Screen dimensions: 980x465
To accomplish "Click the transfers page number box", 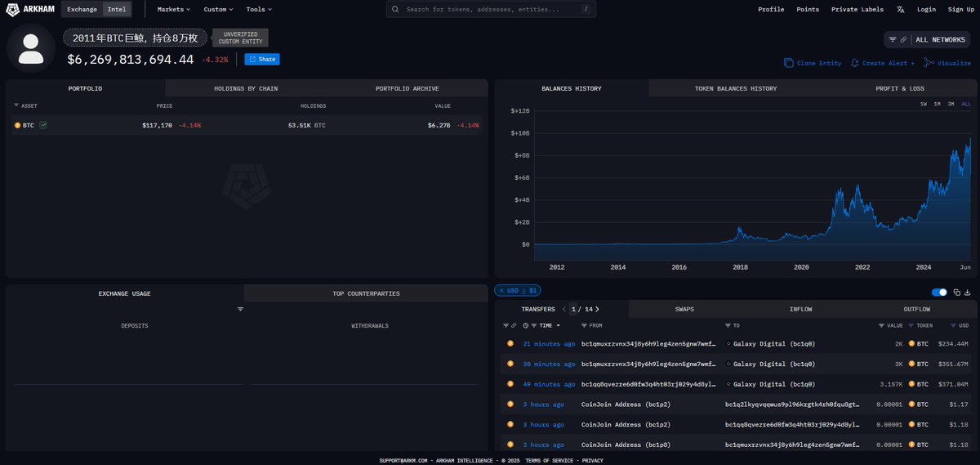I will pyautogui.click(x=574, y=309).
